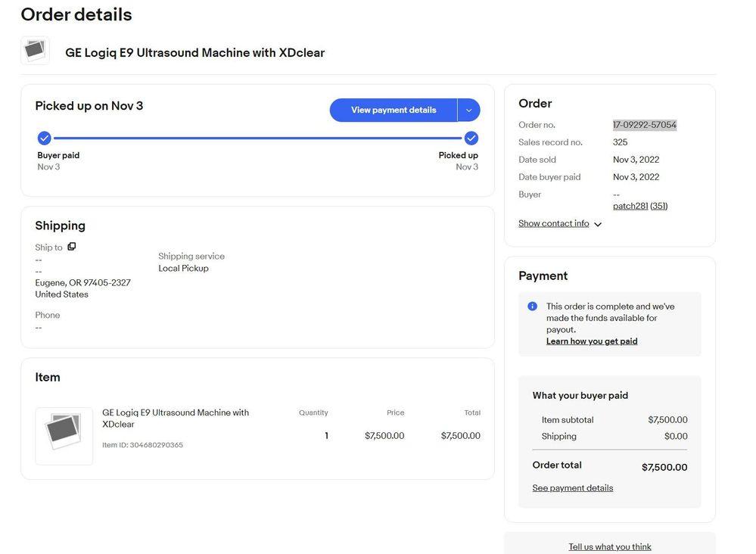Image resolution: width=756 pixels, height=554 pixels.
Task: Click the page heading GE Logiq E9 Ultrasound Machine
Action: (x=194, y=52)
